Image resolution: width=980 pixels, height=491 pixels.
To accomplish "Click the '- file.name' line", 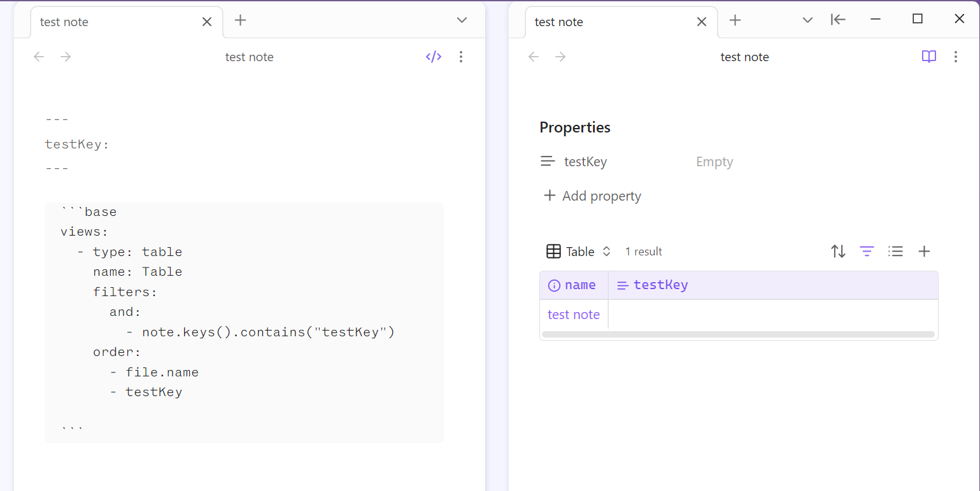I will [154, 373].
